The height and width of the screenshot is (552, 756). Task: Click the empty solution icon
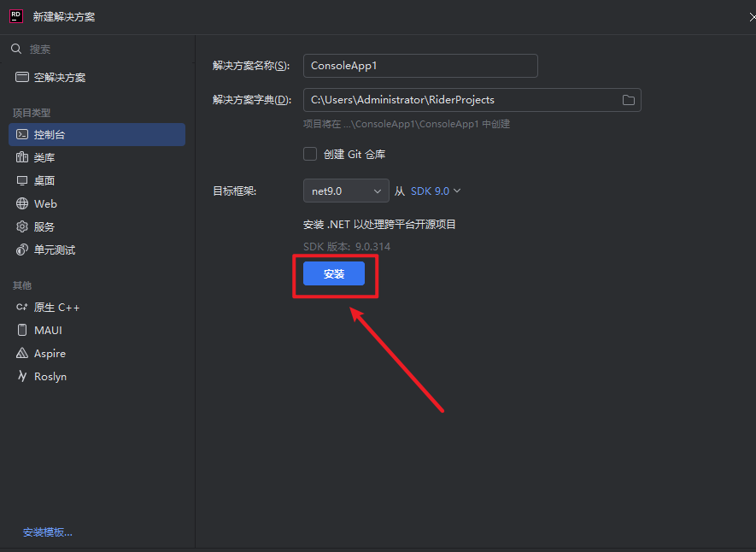21,77
